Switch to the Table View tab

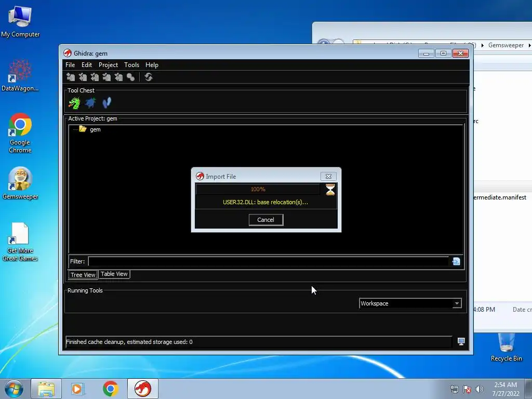(x=114, y=274)
